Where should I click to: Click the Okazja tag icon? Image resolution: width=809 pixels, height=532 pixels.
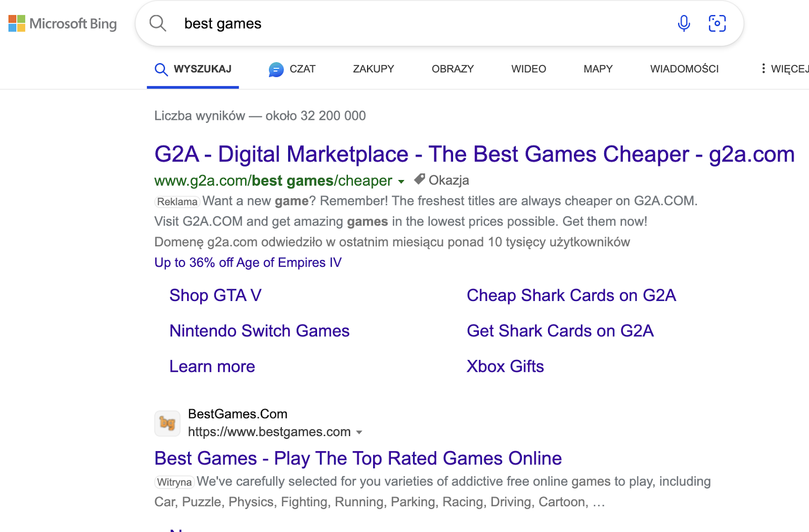tap(418, 180)
